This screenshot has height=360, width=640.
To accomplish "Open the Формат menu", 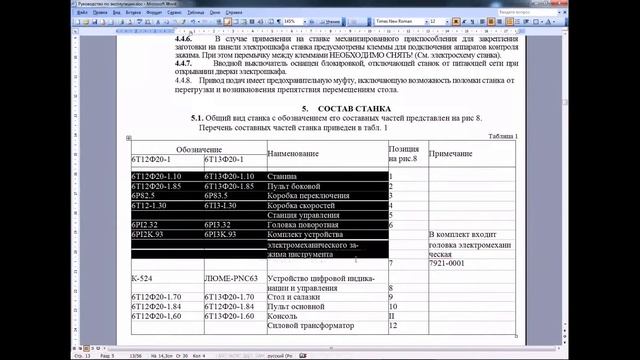I will click(154, 13).
